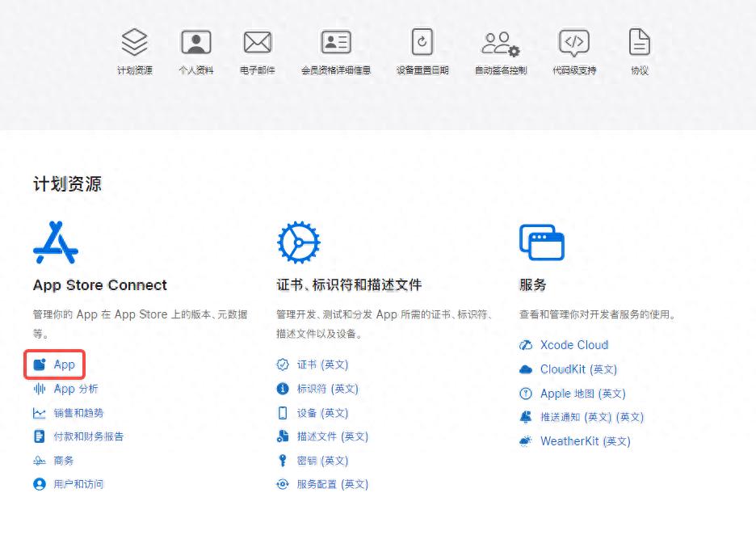Select the 电子邮件 envelope icon
The height and width of the screenshot is (535, 756).
[x=258, y=42]
